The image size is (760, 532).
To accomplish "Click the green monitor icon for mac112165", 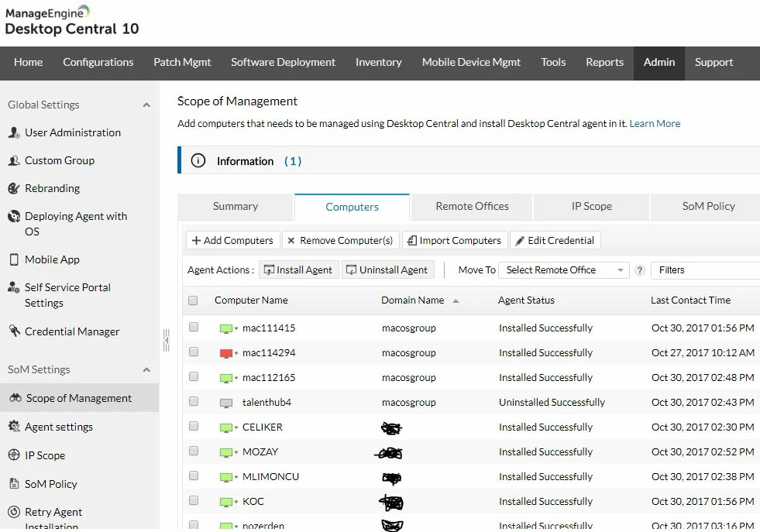I will click(x=226, y=378).
